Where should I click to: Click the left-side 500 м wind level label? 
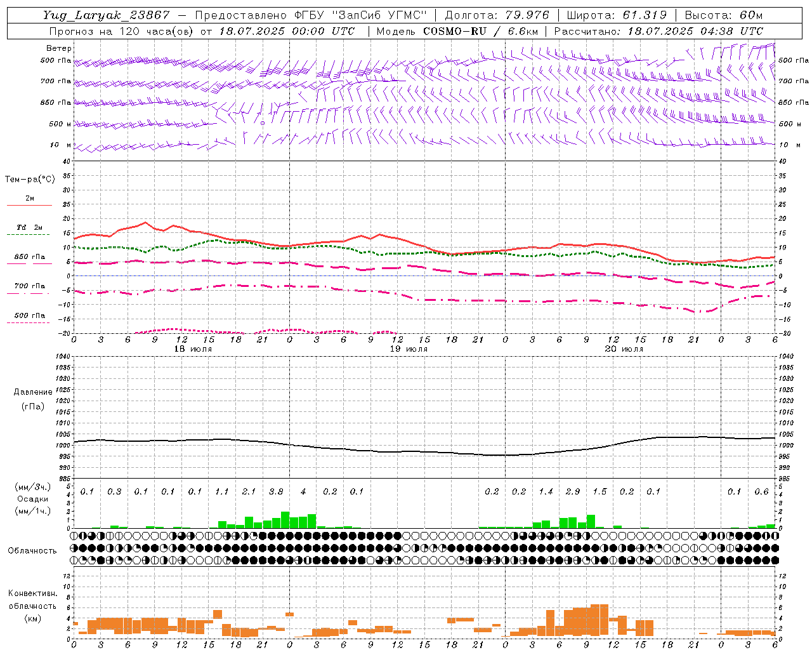pyautogui.click(x=60, y=124)
